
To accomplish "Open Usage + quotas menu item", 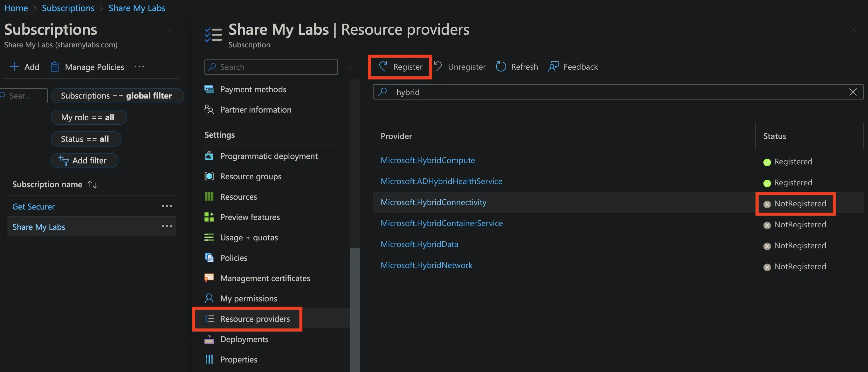I will point(249,238).
